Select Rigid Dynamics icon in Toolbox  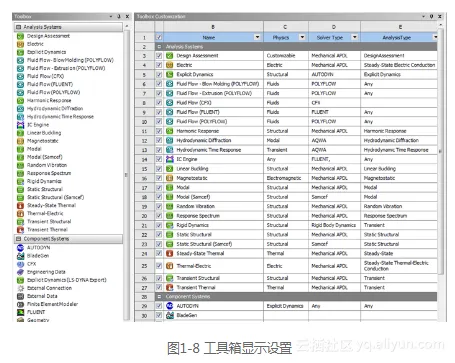20,181
